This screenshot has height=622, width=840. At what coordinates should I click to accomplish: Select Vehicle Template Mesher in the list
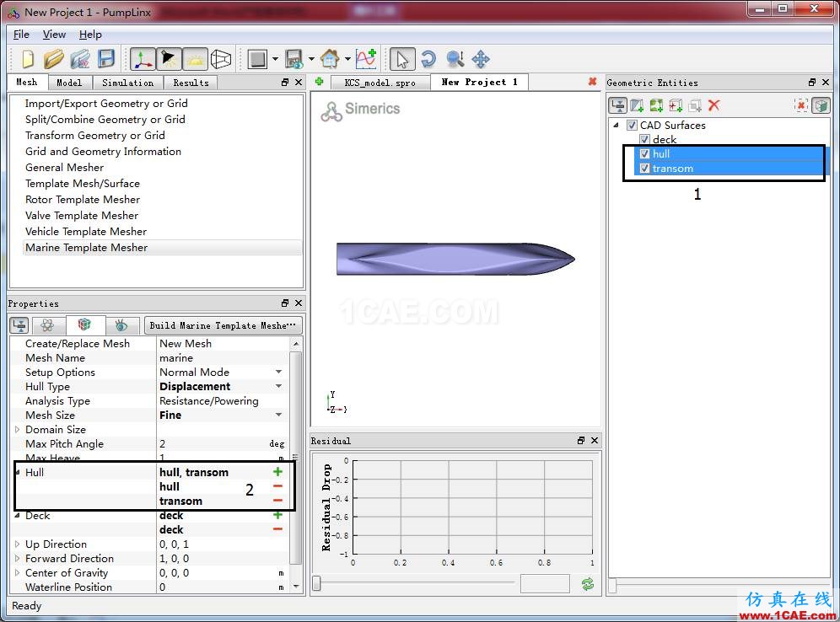tap(86, 231)
